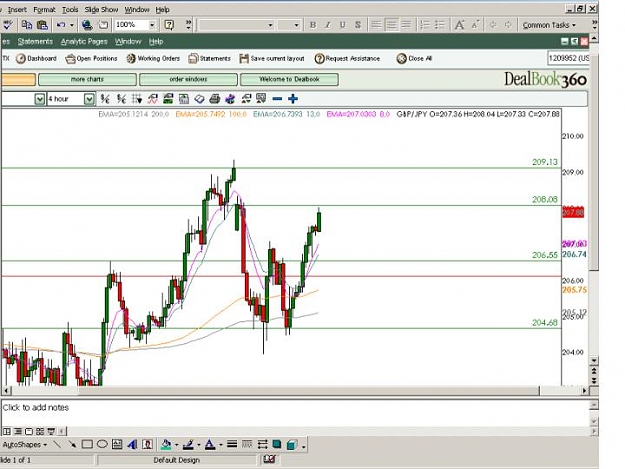Click the Copy icon in PowerPoint toolbar
Image resolution: width=625 pixels, height=469 pixels.
coord(27,25)
